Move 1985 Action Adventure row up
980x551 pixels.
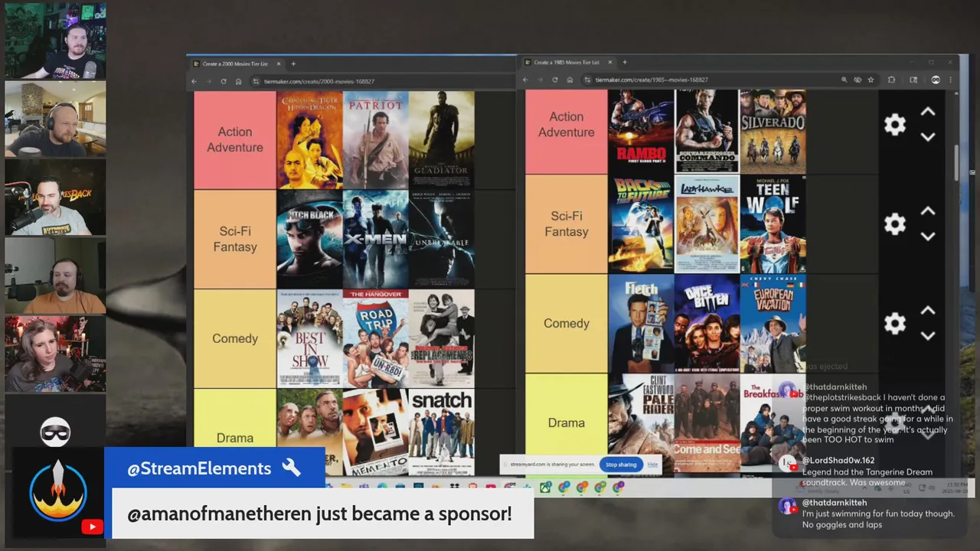tap(928, 112)
